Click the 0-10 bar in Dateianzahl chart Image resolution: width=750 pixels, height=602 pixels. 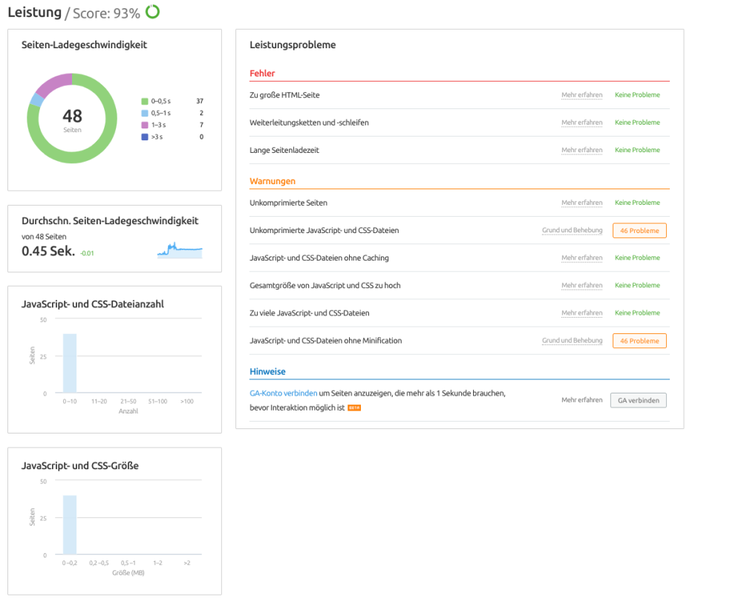(x=70, y=363)
